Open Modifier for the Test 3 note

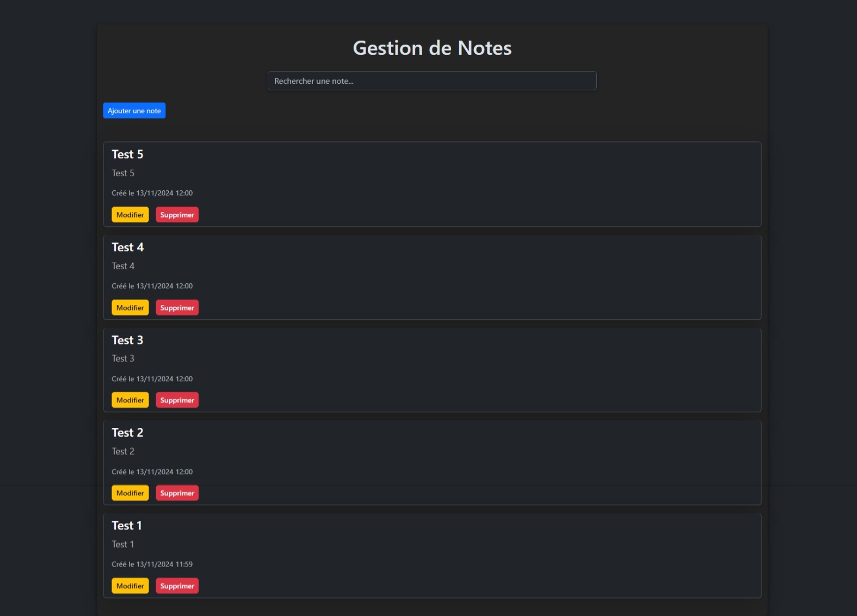(x=130, y=400)
